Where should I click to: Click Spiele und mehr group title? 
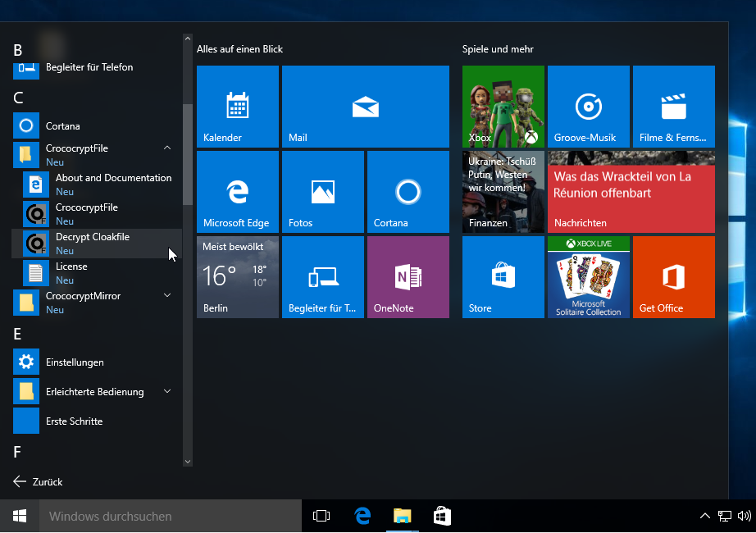[498, 49]
